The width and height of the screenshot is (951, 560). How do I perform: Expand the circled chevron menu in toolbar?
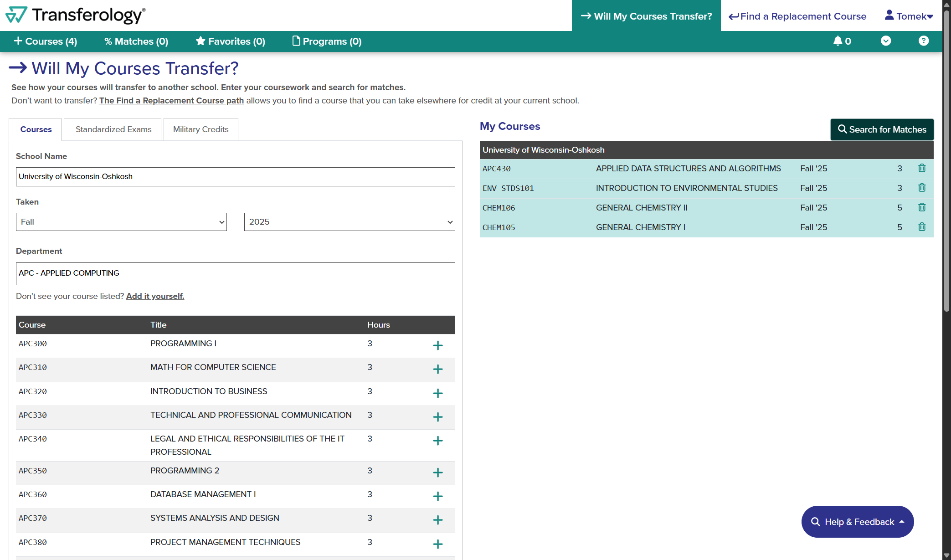(885, 41)
